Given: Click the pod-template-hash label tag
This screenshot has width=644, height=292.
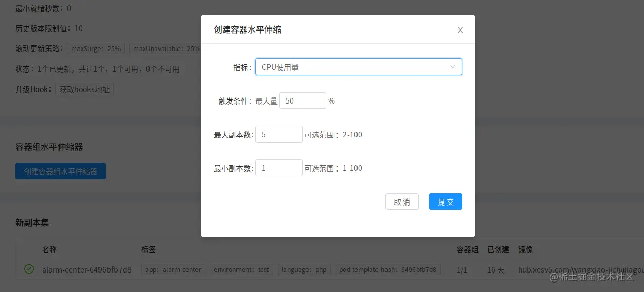Looking at the screenshot, I should point(388,269).
